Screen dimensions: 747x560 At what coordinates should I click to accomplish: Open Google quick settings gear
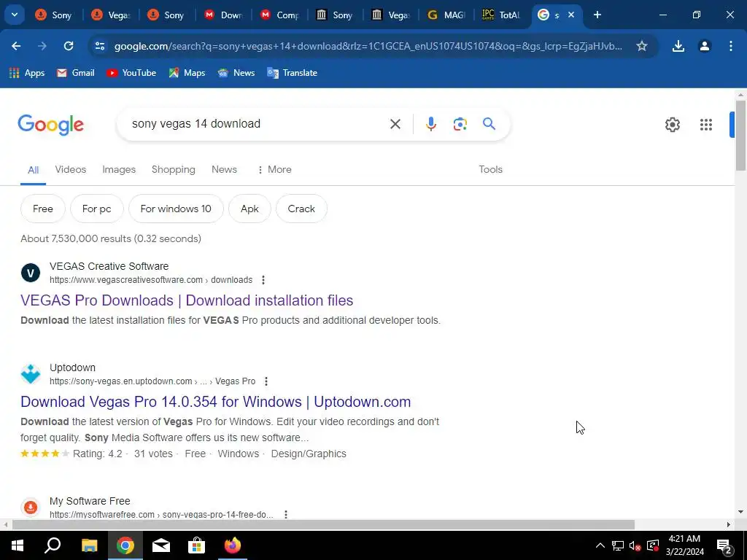(672, 125)
